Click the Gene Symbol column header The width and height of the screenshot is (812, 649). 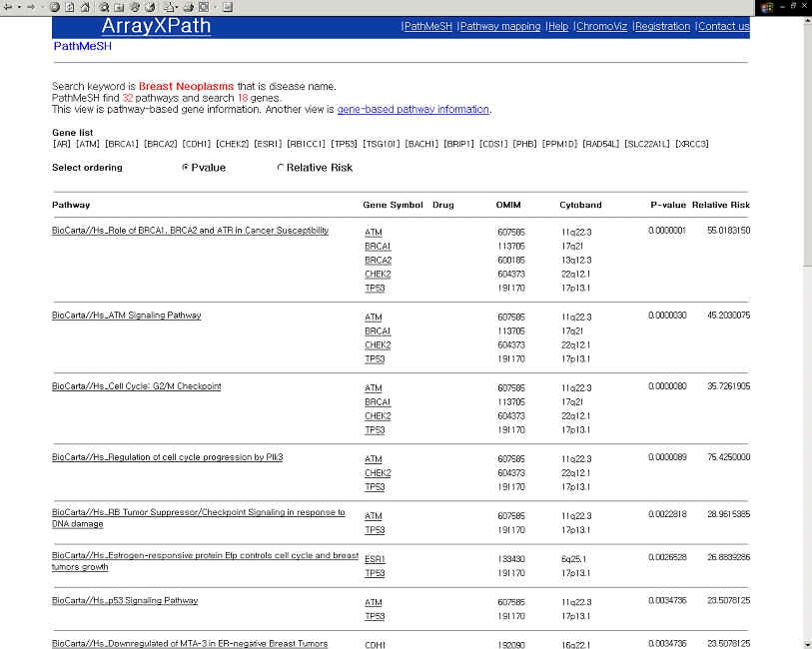coord(394,205)
